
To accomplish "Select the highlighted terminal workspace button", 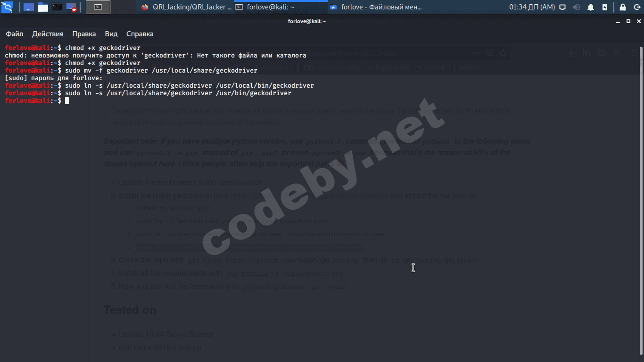I will [x=98, y=7].
